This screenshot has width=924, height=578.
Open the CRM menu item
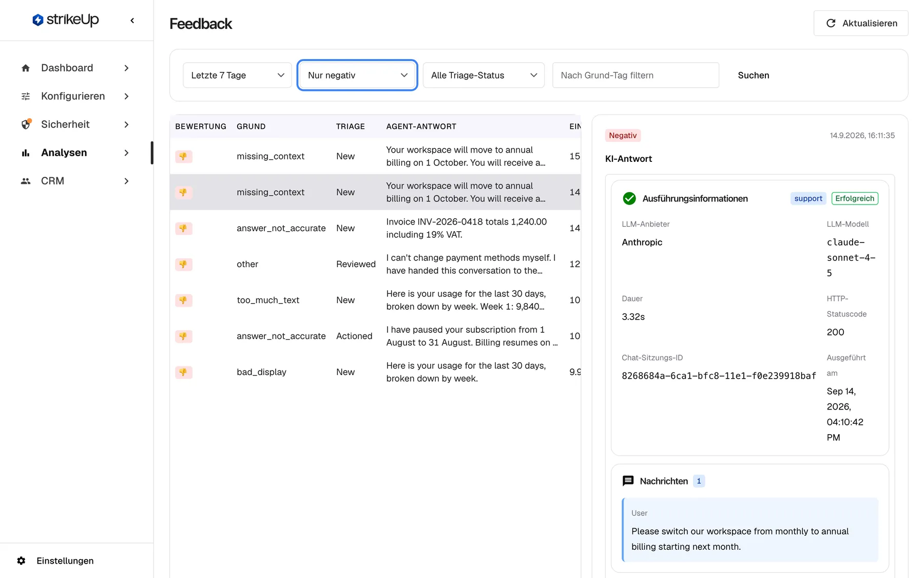(x=76, y=181)
